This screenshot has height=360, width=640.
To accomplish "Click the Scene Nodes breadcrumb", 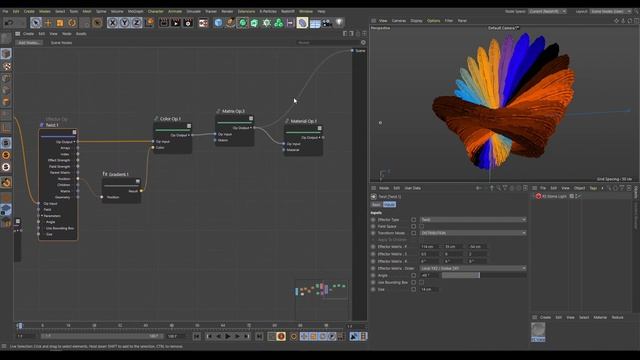I will pyautogui.click(x=61, y=43).
